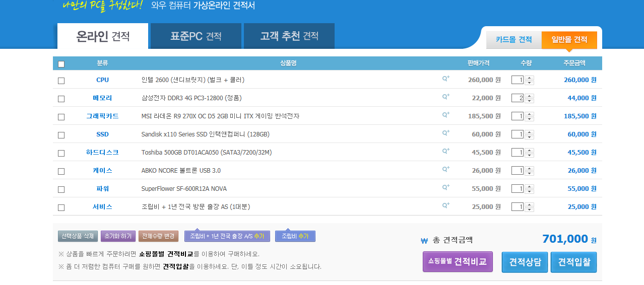View SSD product details via magnifier icon

point(445,133)
